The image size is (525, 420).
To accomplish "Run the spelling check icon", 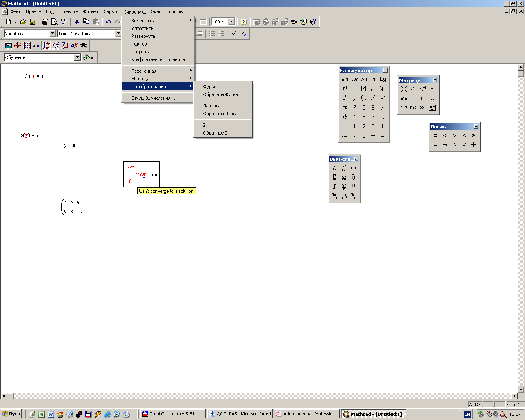I will click(x=64, y=22).
